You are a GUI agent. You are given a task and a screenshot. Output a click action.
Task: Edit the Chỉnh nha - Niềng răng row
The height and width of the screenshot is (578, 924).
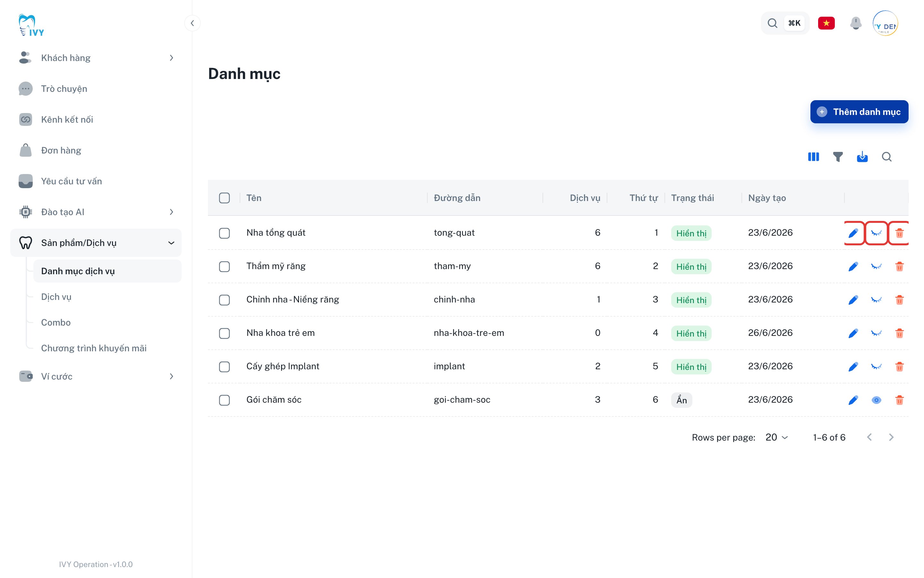click(853, 300)
